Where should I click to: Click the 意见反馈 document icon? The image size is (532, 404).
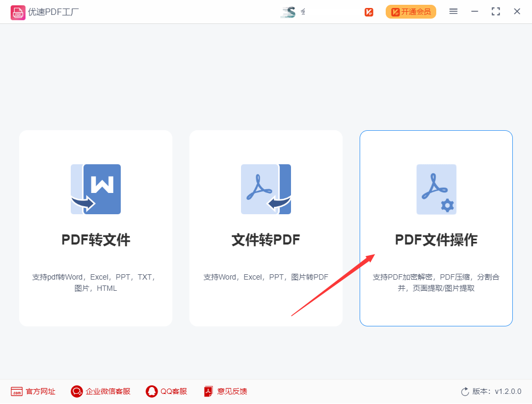[209, 391]
